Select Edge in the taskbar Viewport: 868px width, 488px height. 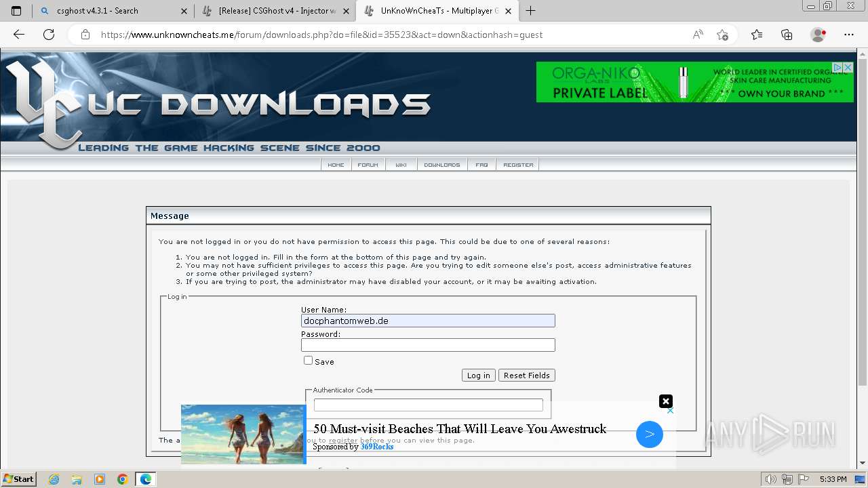tap(146, 479)
